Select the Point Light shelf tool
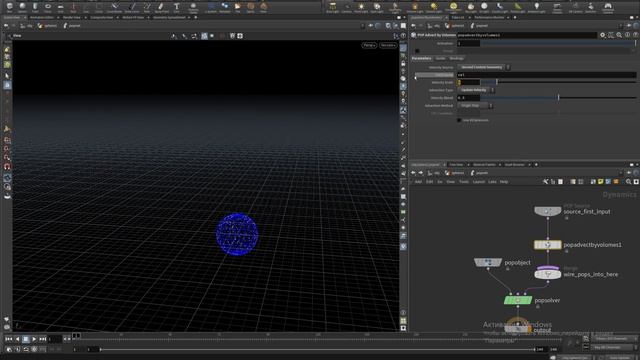 point(361,7)
